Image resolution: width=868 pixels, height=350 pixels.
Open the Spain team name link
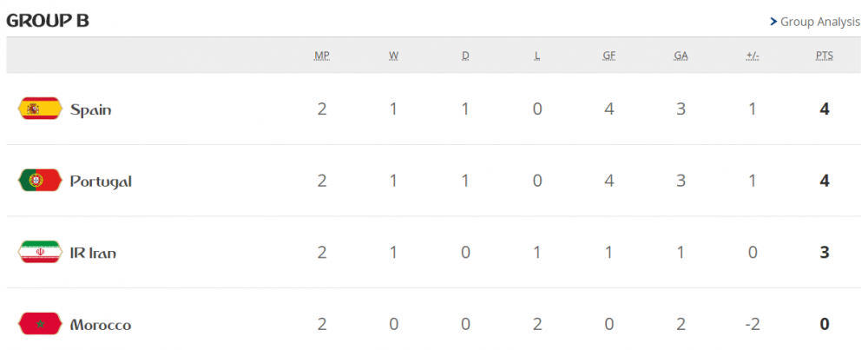pos(90,109)
